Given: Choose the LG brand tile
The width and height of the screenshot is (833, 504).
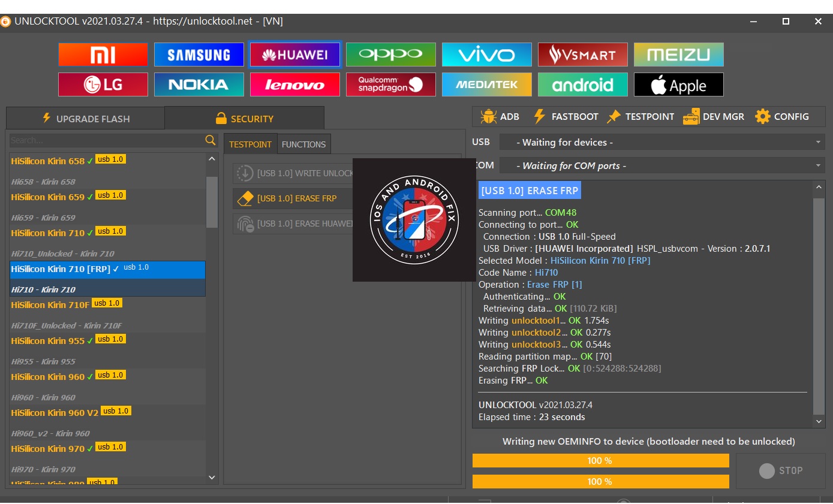Looking at the screenshot, I should tap(103, 84).
